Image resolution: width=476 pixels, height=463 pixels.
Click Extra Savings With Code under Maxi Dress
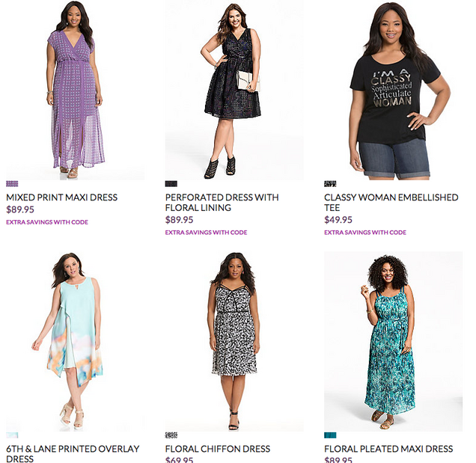pyautogui.click(x=47, y=222)
